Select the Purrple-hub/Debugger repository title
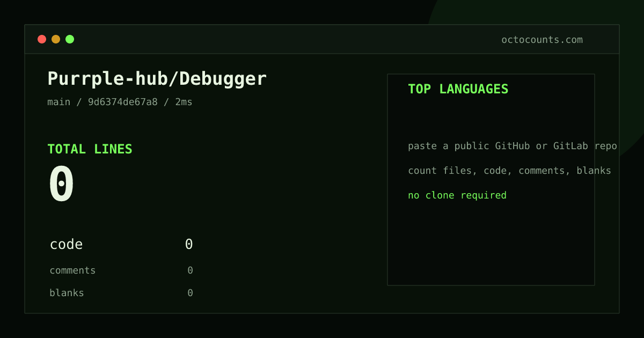The image size is (644, 338). pos(157,79)
